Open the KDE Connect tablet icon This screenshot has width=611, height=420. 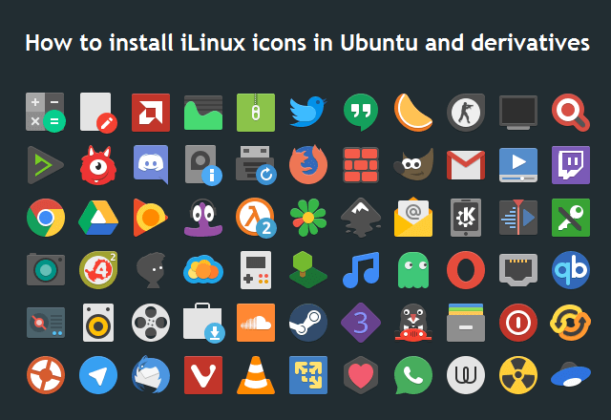coord(466,217)
